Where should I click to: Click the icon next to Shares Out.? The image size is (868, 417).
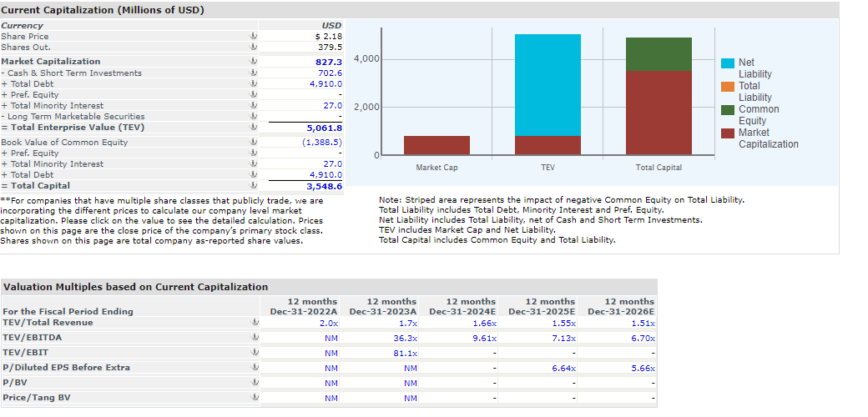pyautogui.click(x=253, y=48)
